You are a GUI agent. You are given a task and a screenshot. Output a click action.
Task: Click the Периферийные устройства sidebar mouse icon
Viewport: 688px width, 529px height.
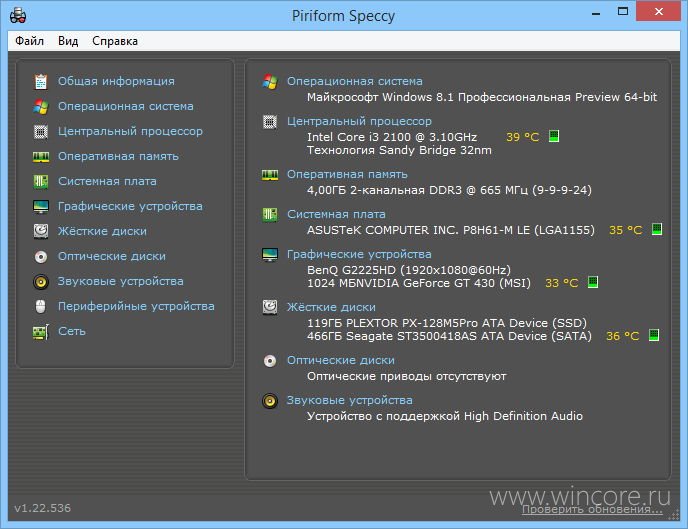[x=40, y=307]
